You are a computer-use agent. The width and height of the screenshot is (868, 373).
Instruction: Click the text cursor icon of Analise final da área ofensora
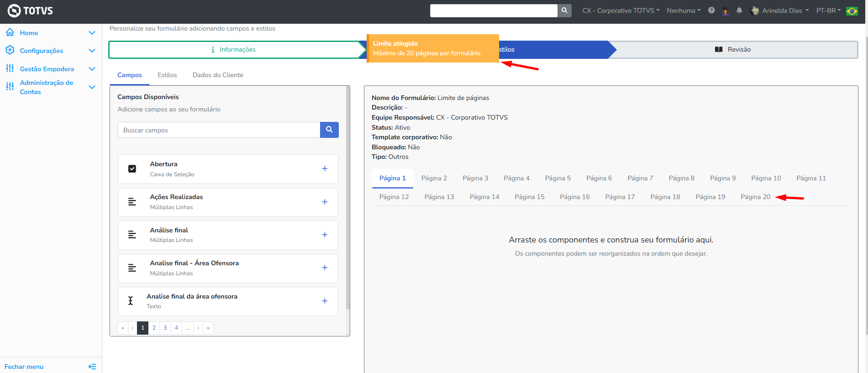click(x=131, y=301)
